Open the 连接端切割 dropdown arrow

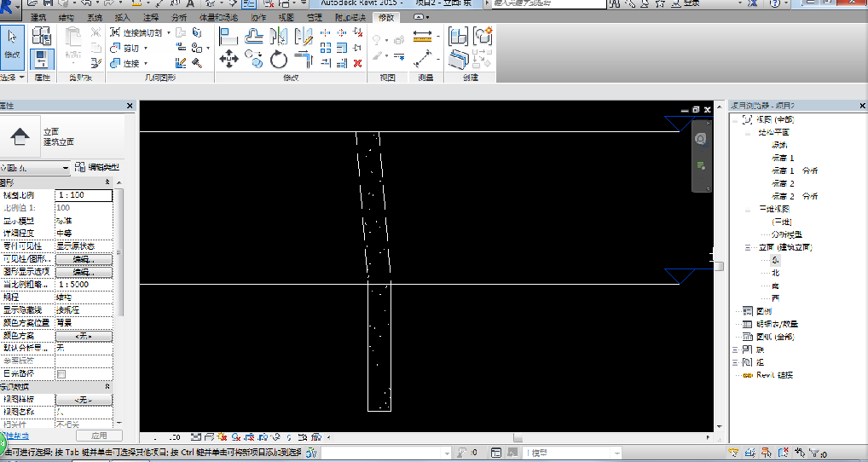[168, 33]
